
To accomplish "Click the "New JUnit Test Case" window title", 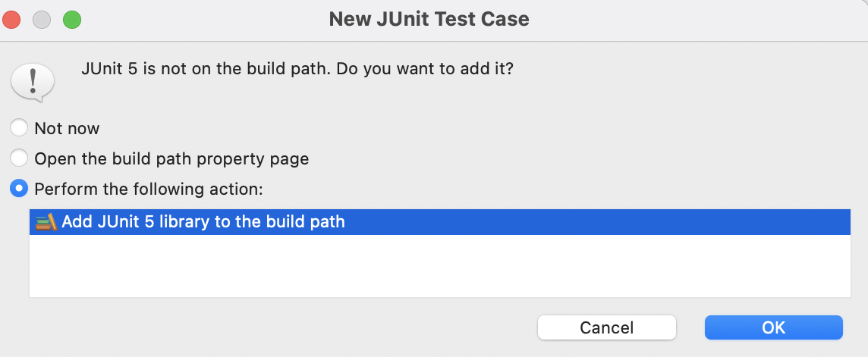I will [429, 20].
